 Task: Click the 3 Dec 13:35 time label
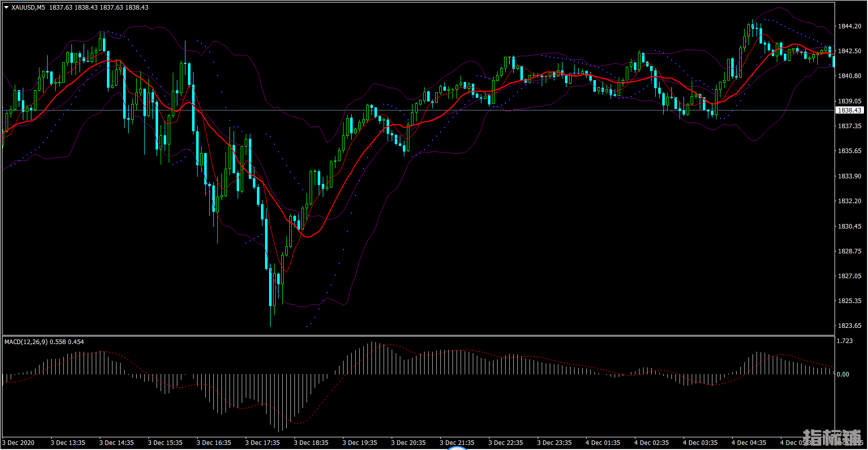(68, 443)
